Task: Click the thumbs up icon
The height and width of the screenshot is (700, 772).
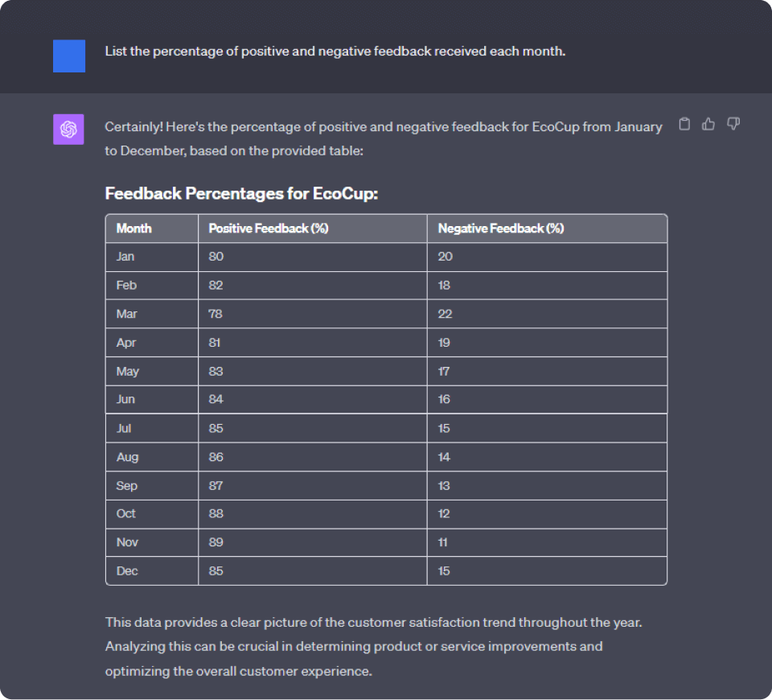Action: coord(708,124)
